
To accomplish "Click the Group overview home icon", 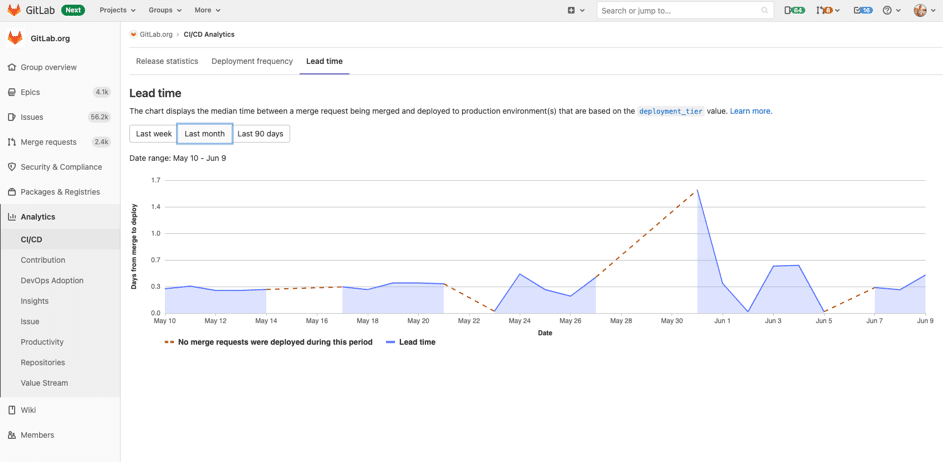I will point(11,67).
